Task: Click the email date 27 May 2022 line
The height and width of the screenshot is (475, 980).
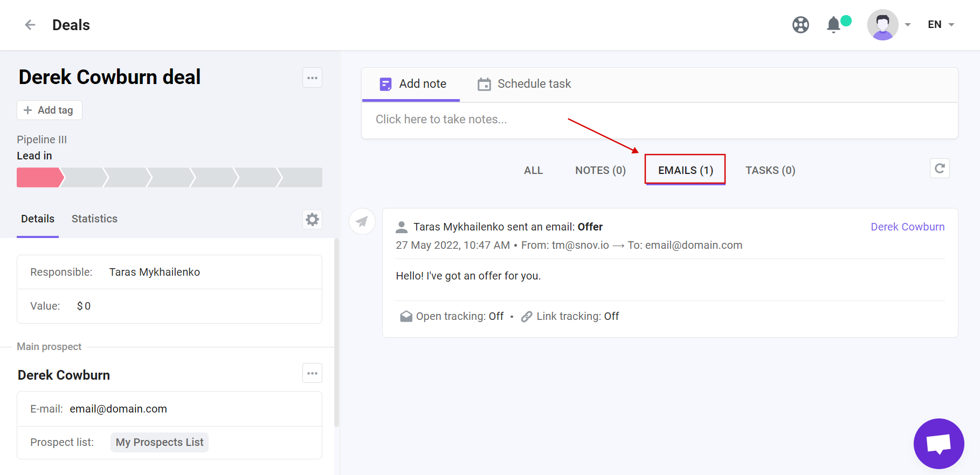Action: [x=569, y=245]
